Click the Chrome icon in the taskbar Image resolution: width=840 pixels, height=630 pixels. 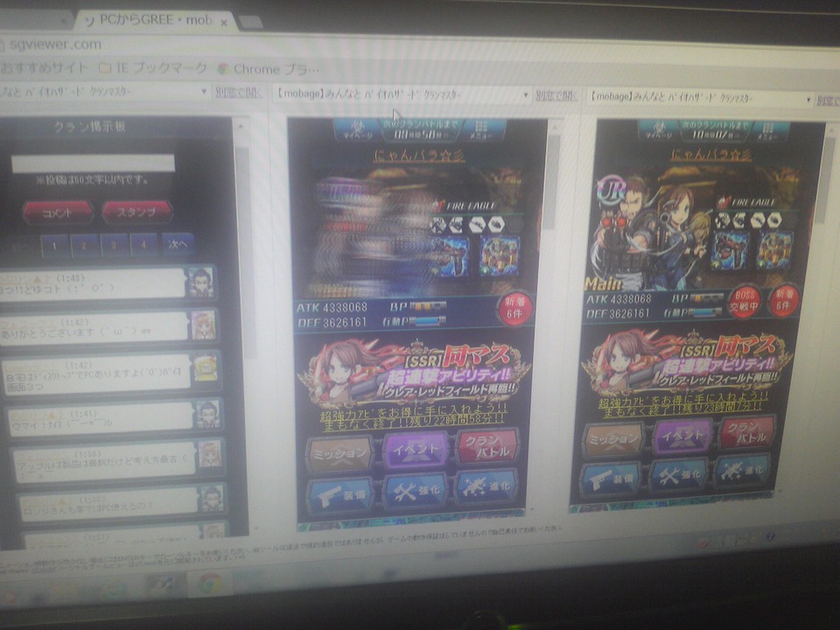click(x=210, y=584)
